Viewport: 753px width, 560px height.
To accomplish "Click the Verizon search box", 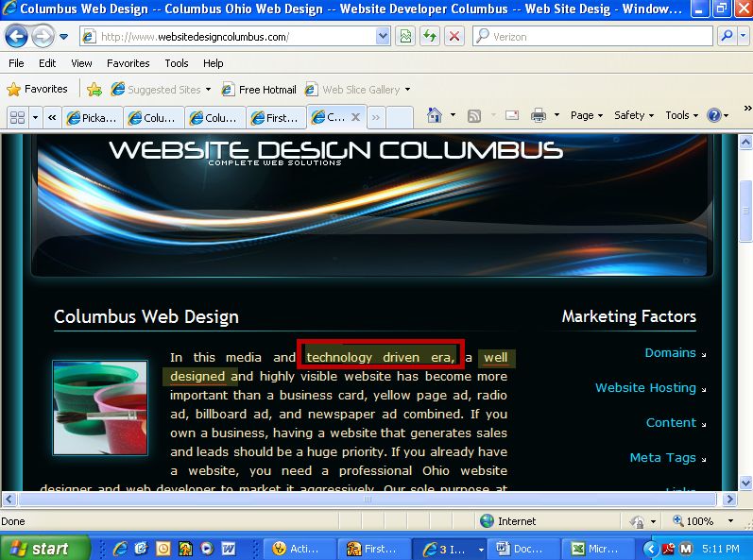I will (592, 37).
